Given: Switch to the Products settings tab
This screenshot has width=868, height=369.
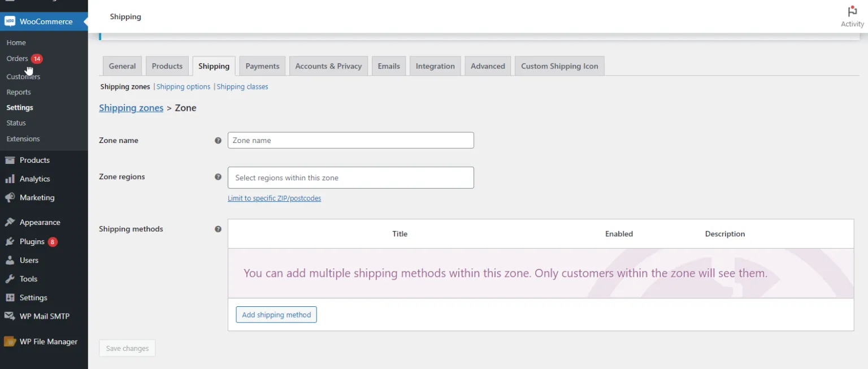Looking at the screenshot, I should click(167, 66).
